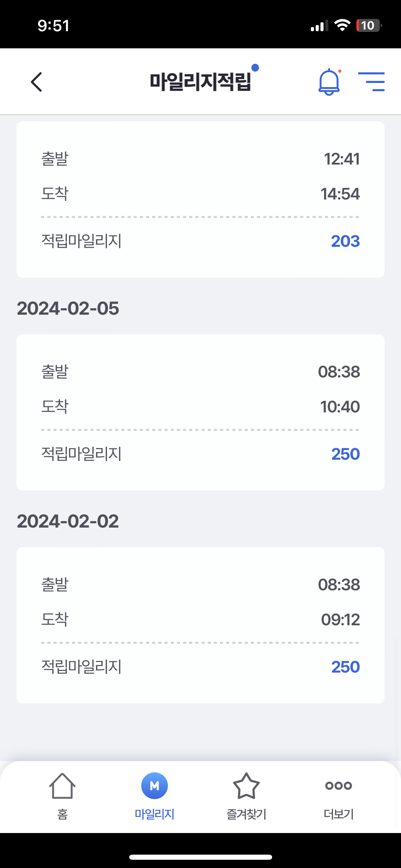Tap the Wi-Fi status icon

342,26
